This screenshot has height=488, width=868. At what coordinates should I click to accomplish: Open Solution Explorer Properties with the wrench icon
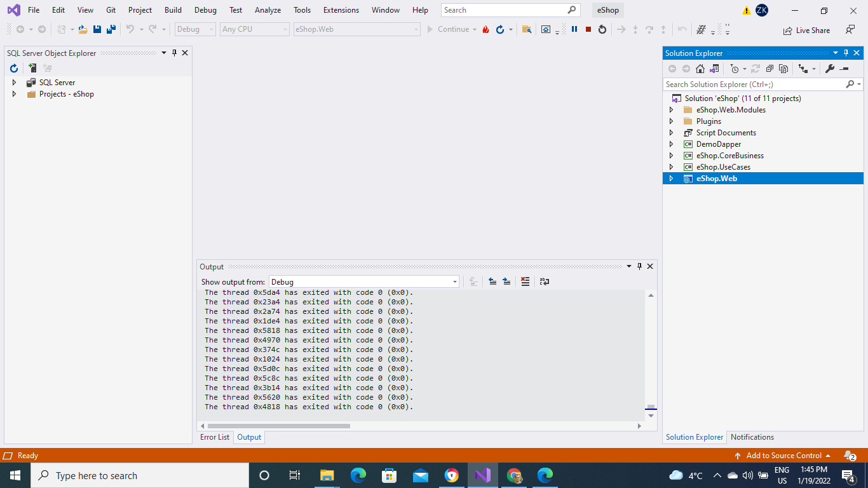[830, 69]
